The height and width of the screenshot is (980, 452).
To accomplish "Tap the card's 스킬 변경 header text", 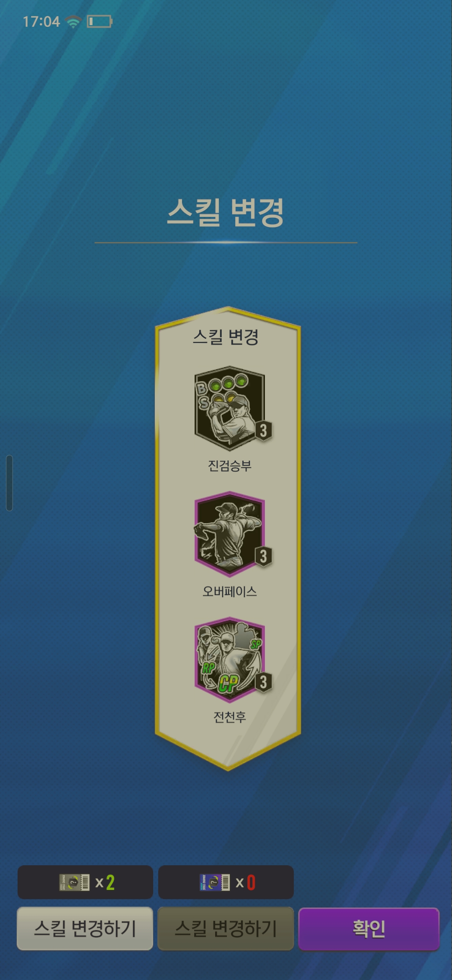I will coord(226,337).
